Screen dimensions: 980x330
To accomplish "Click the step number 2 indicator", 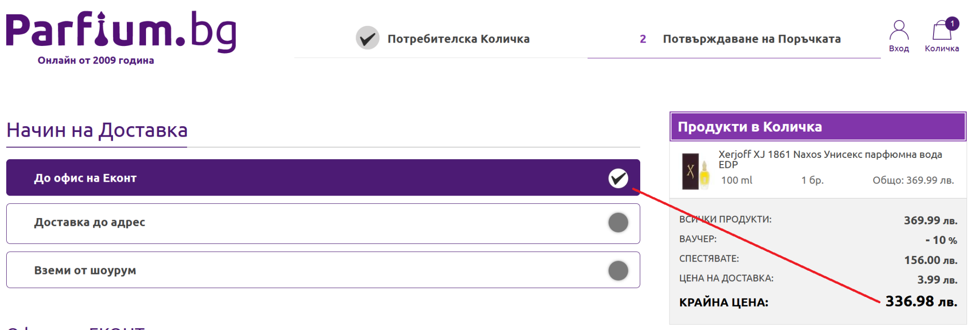I will pyautogui.click(x=643, y=39).
